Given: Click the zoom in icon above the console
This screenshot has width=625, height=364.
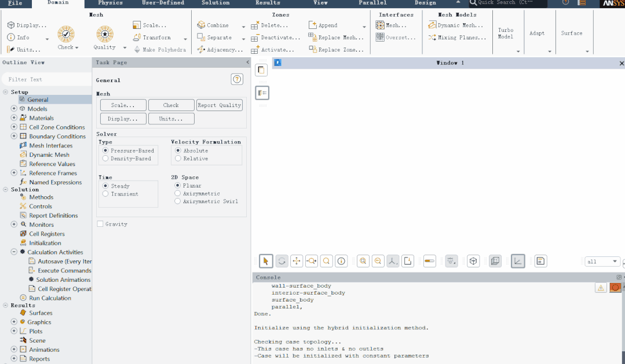Looking at the screenshot, I should [363, 261].
